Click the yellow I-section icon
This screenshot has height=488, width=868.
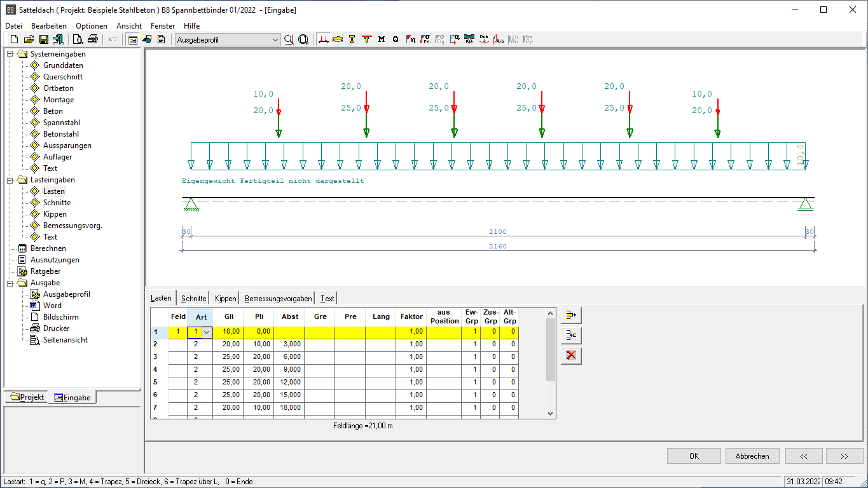pyautogui.click(x=352, y=39)
